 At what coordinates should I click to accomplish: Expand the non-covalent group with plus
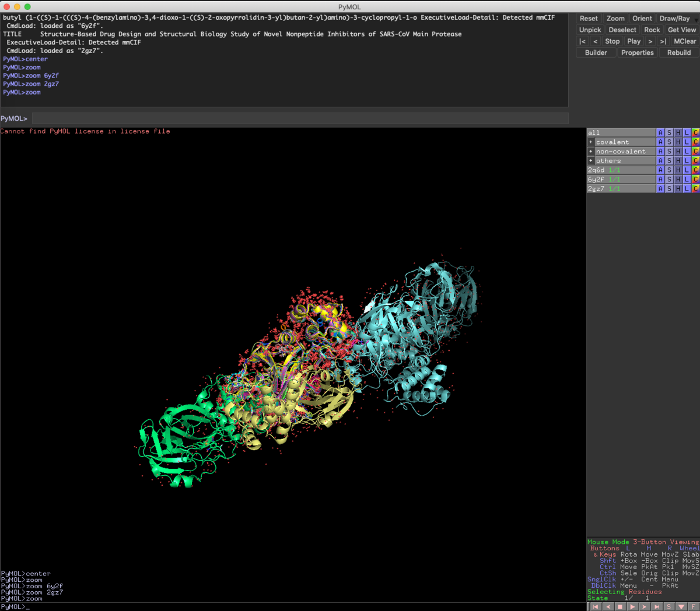click(590, 152)
